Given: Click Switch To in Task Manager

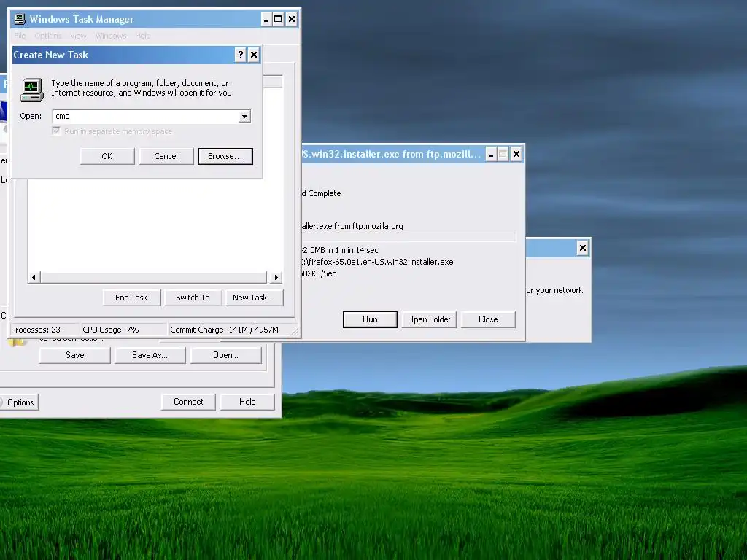Looking at the screenshot, I should tap(193, 297).
